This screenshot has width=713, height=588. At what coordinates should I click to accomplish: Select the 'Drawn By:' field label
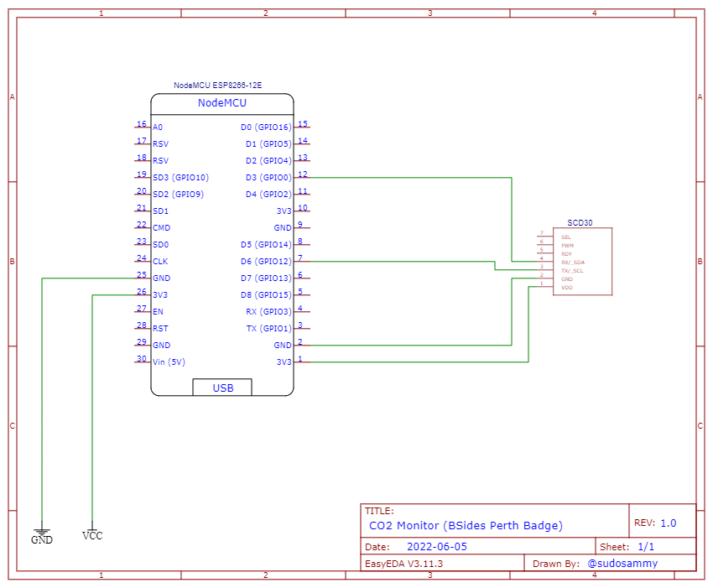[556, 564]
